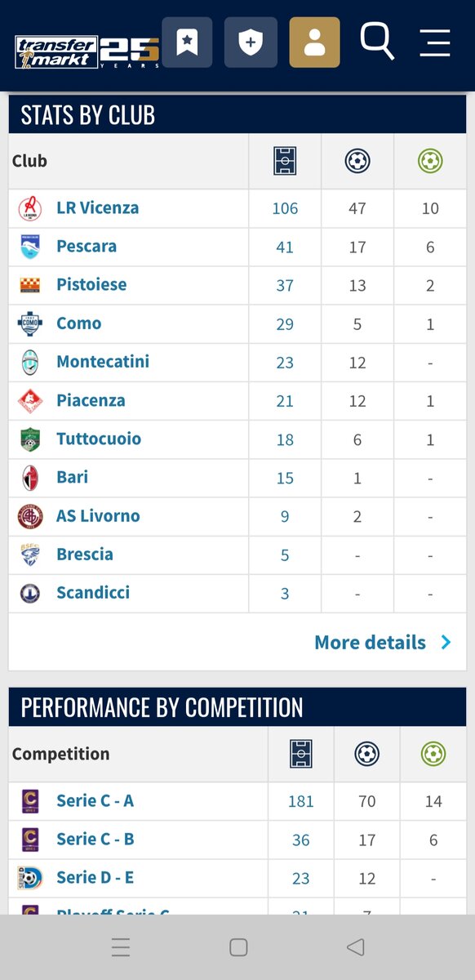Open the bookmark star watchlist icon

187,42
